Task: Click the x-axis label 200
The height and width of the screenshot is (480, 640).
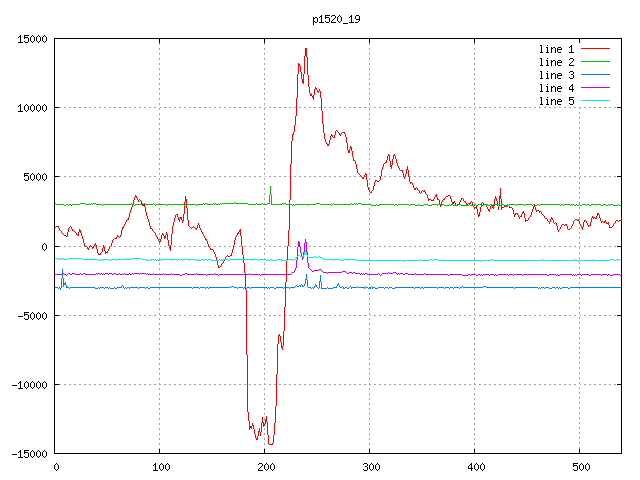Action: [266, 467]
